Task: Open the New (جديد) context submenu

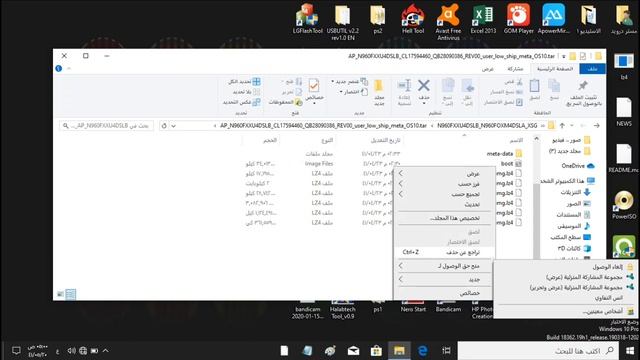Action: (444, 280)
